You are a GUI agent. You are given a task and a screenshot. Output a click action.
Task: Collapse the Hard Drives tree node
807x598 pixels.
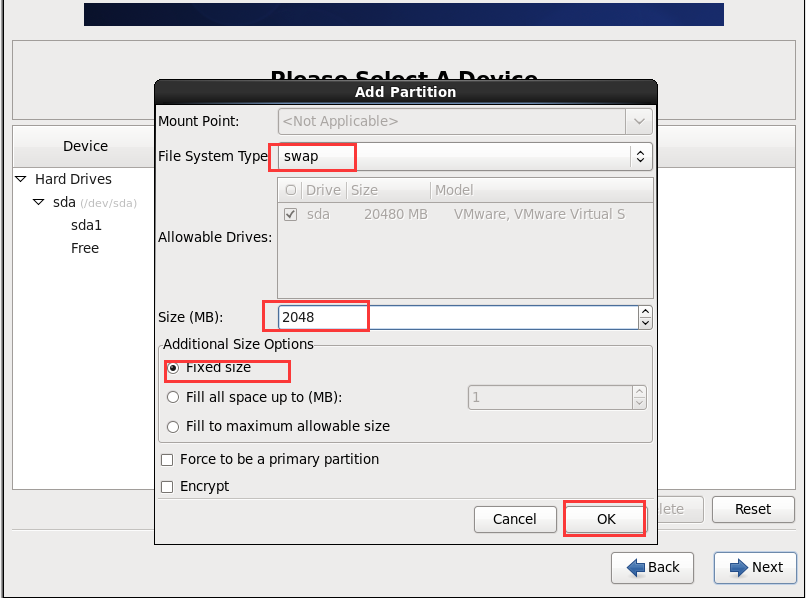21,179
